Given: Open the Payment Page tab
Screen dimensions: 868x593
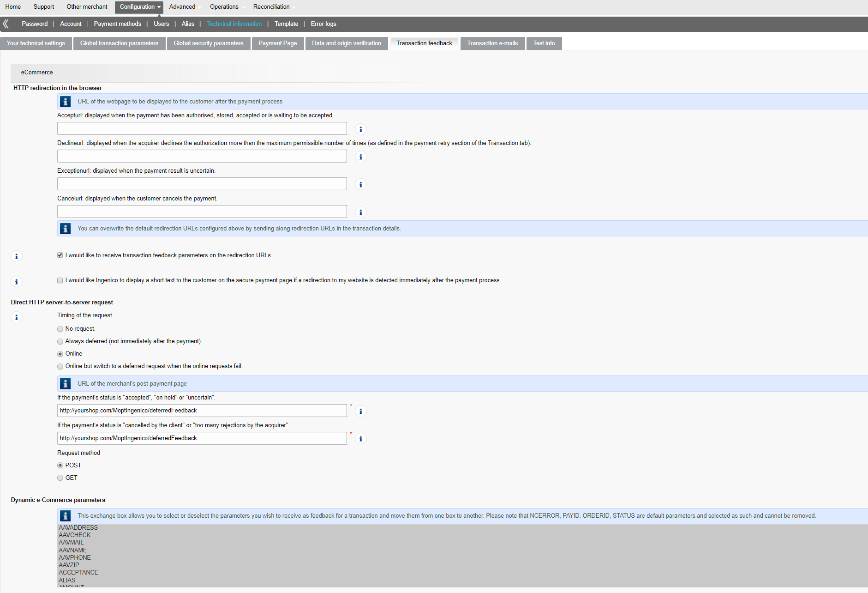Looking at the screenshot, I should [x=278, y=43].
